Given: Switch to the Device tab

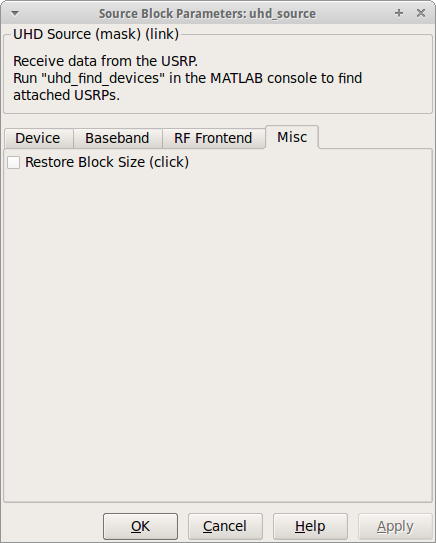Looking at the screenshot, I should point(39,138).
